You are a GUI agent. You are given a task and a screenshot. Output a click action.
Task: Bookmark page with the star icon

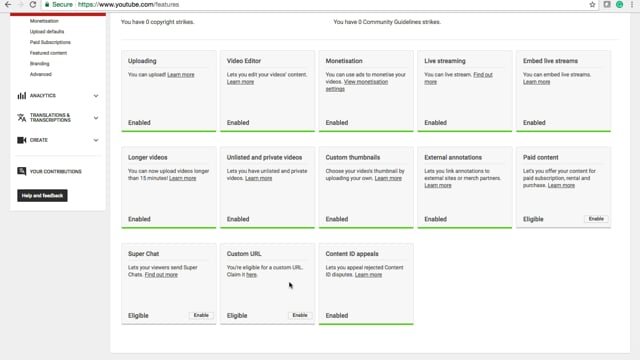pyautogui.click(x=592, y=4)
